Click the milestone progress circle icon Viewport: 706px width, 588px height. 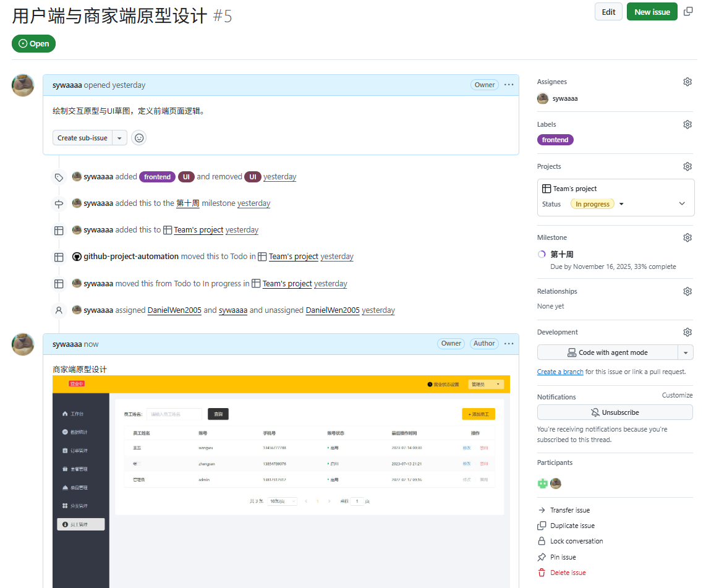pyautogui.click(x=542, y=254)
